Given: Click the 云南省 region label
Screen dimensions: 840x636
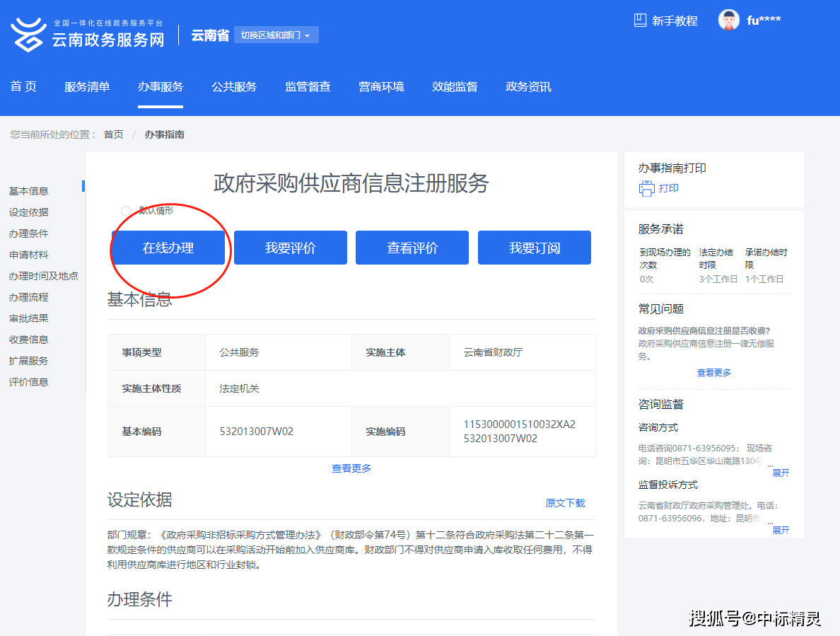Looking at the screenshot, I should [x=210, y=35].
